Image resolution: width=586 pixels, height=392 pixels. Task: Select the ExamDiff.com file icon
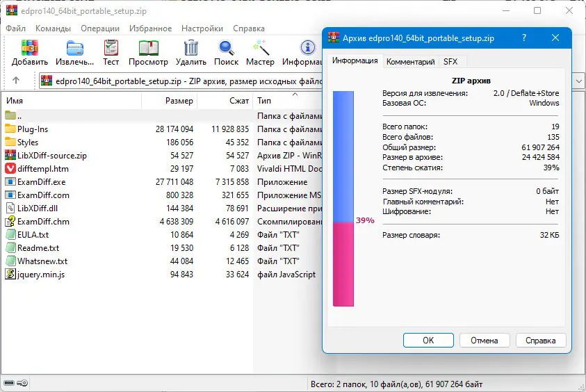(x=10, y=195)
